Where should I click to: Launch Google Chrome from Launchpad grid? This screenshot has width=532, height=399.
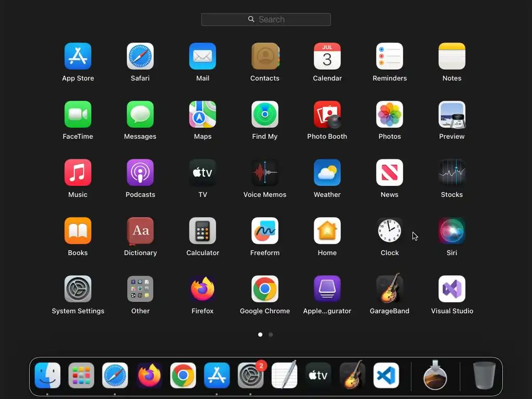265,289
